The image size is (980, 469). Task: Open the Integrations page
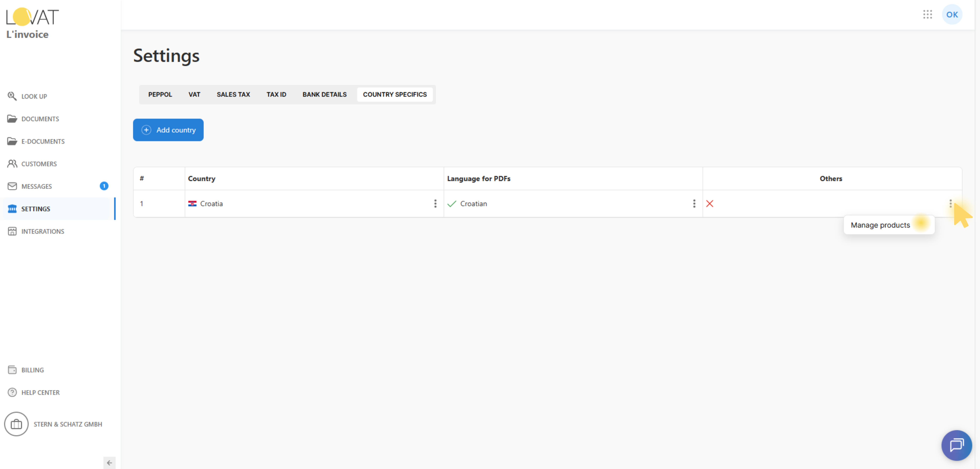pyautogui.click(x=43, y=231)
